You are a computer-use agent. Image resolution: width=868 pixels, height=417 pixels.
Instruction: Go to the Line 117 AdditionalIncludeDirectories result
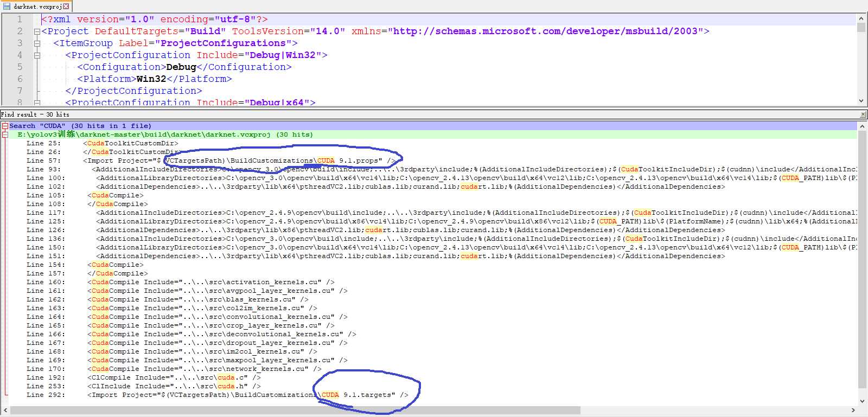point(442,213)
